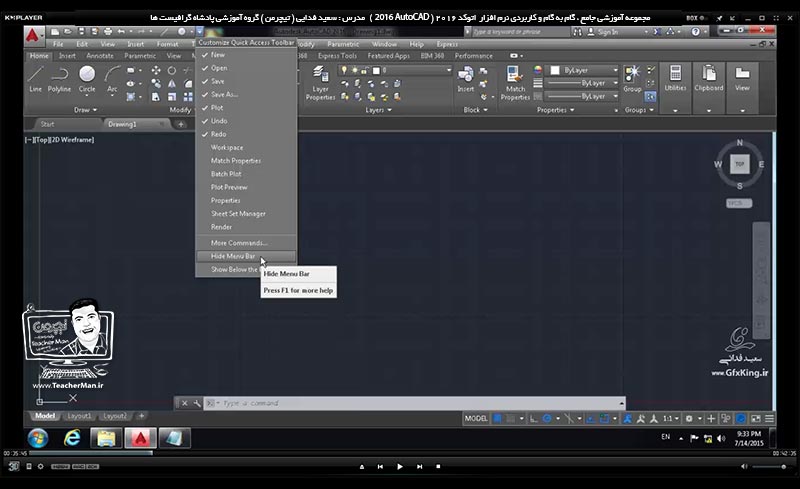
Task: Toggle MODEL space button in status bar
Action: click(476, 419)
